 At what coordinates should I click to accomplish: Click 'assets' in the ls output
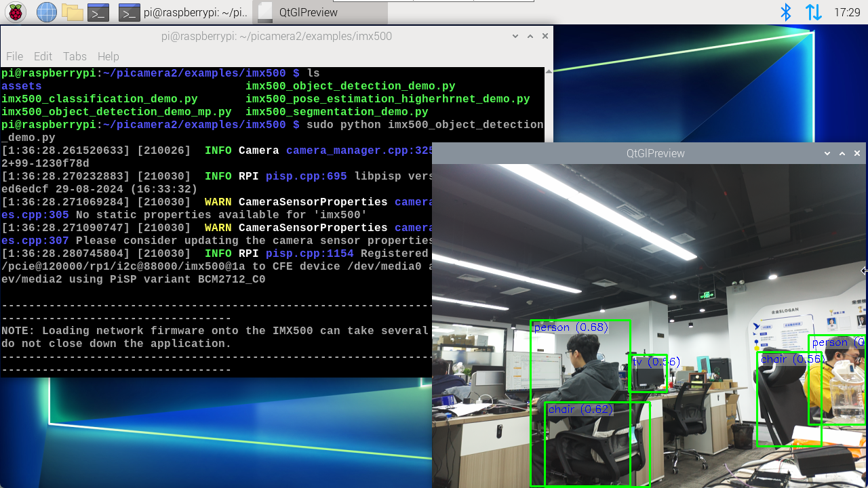click(22, 86)
